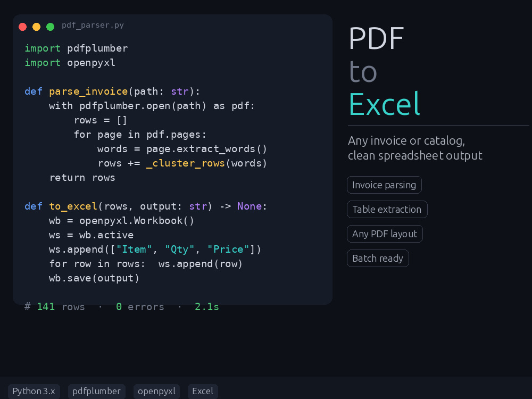
Task: Click the "2.1s" timing value
Action: (x=207, y=307)
